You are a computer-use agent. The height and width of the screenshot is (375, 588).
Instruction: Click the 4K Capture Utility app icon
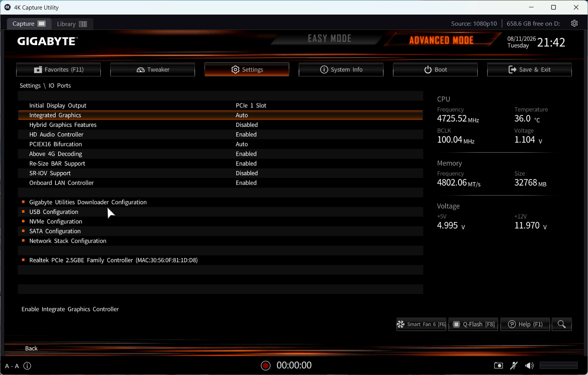pyautogui.click(x=7, y=7)
